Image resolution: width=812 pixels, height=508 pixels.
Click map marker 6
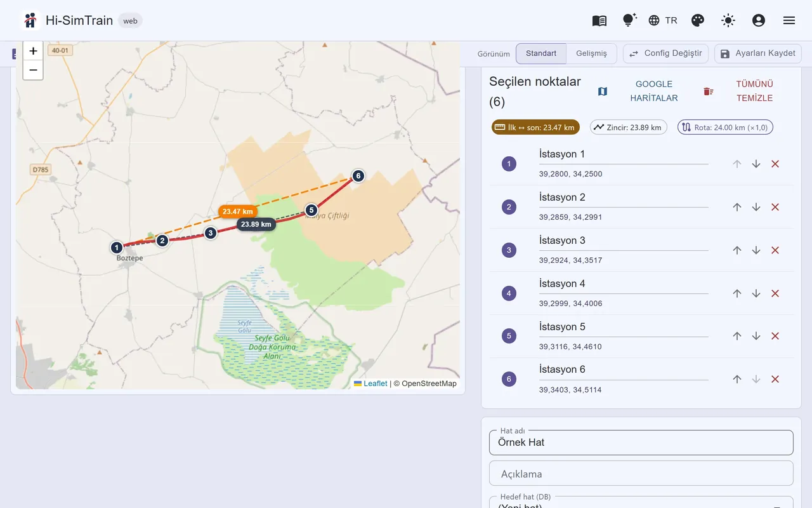pyautogui.click(x=358, y=176)
